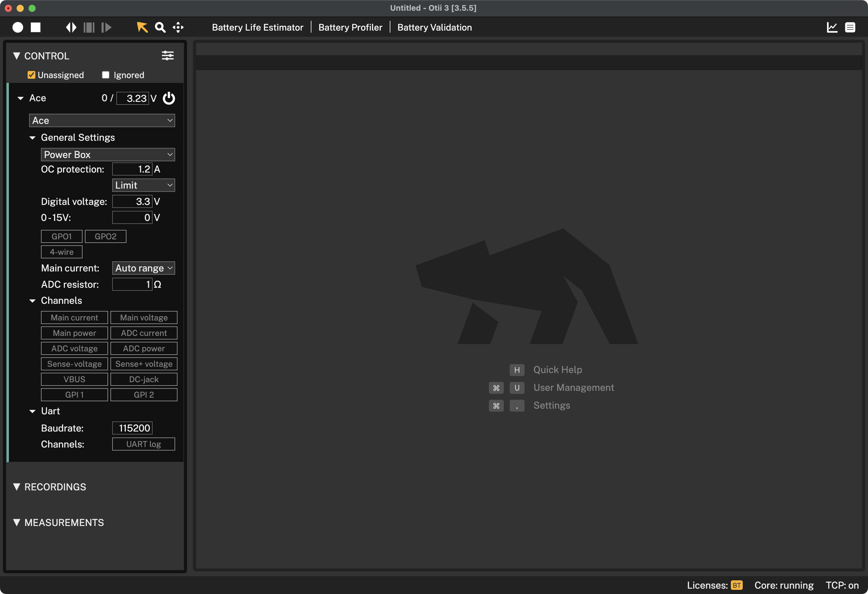Collapse the CONTROL section
Viewport: 868px width, 594px height.
(x=16, y=56)
